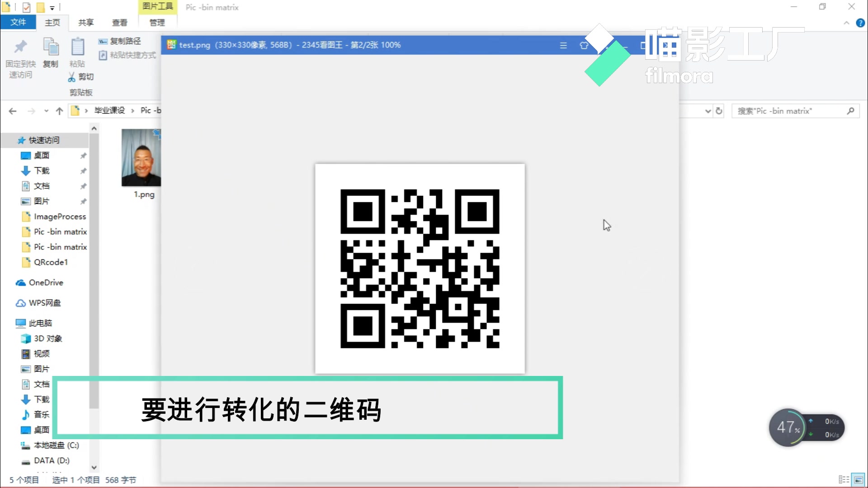Switch to the Share (共享) ribbon tab
Screen dimensions: 868x488
(x=86, y=22)
